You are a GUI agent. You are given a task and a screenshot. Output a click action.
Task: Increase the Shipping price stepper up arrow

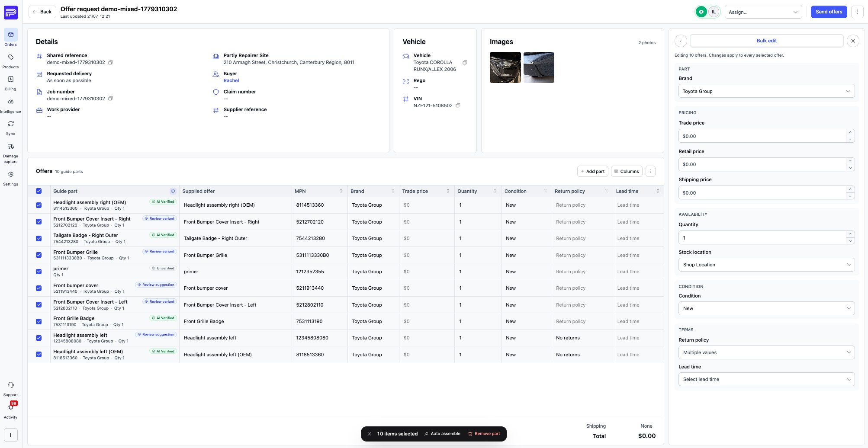(850, 189)
